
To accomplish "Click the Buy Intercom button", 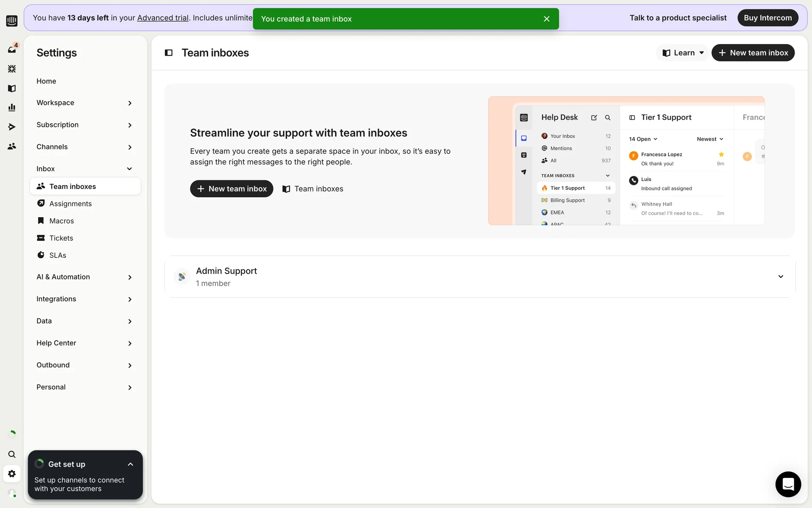I will pyautogui.click(x=767, y=18).
